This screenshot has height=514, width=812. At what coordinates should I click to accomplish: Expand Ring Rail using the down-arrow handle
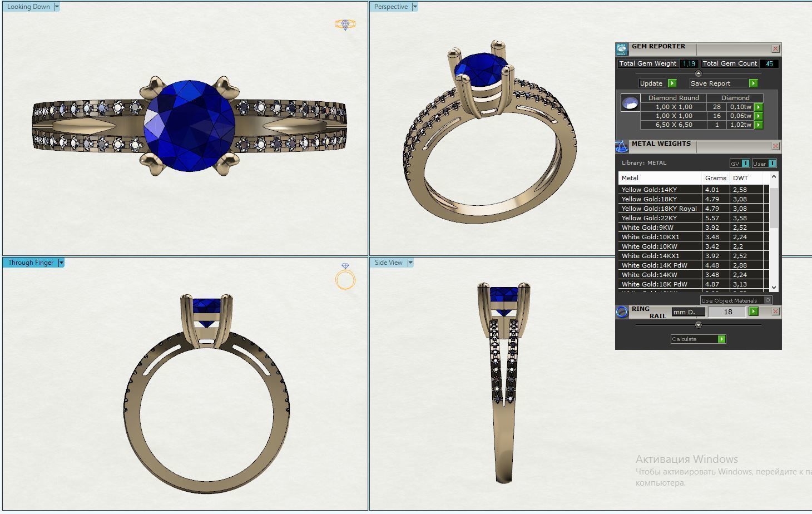coord(699,325)
